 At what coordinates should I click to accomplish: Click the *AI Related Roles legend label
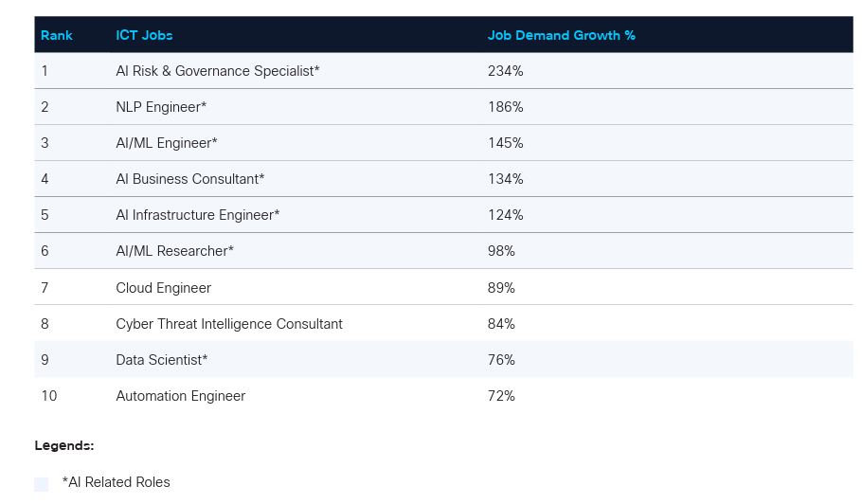116,482
